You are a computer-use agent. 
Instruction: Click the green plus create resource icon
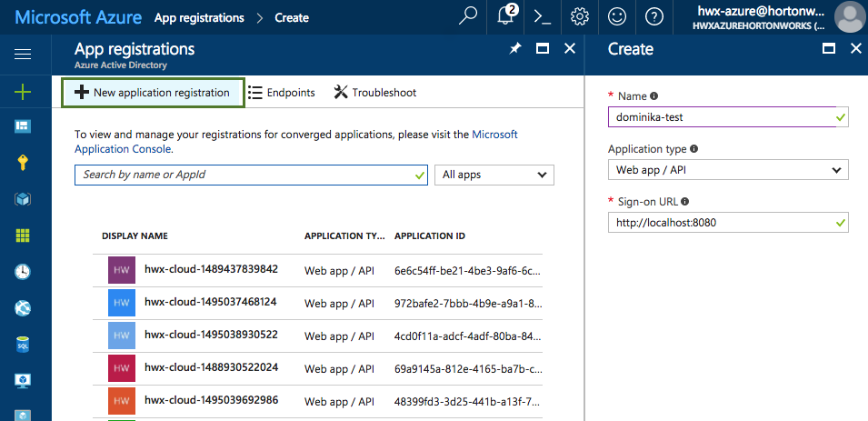24,92
